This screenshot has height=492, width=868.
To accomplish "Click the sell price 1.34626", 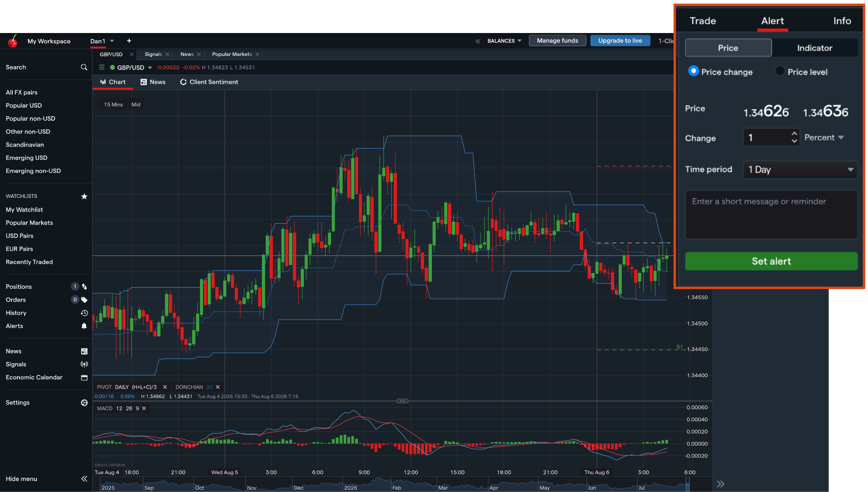I will (x=766, y=111).
